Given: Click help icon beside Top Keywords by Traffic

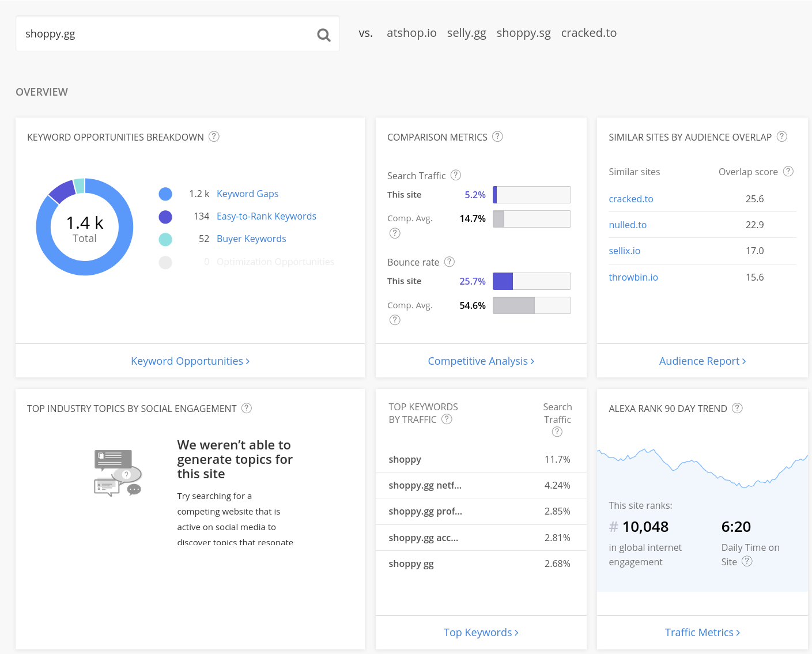Looking at the screenshot, I should tap(447, 419).
